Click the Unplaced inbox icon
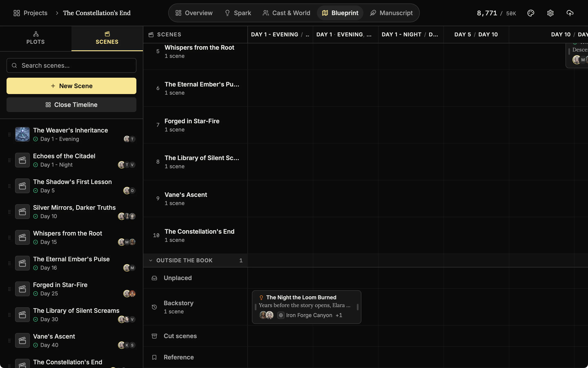Screen dimensions: 588x368 pyautogui.click(x=154, y=278)
